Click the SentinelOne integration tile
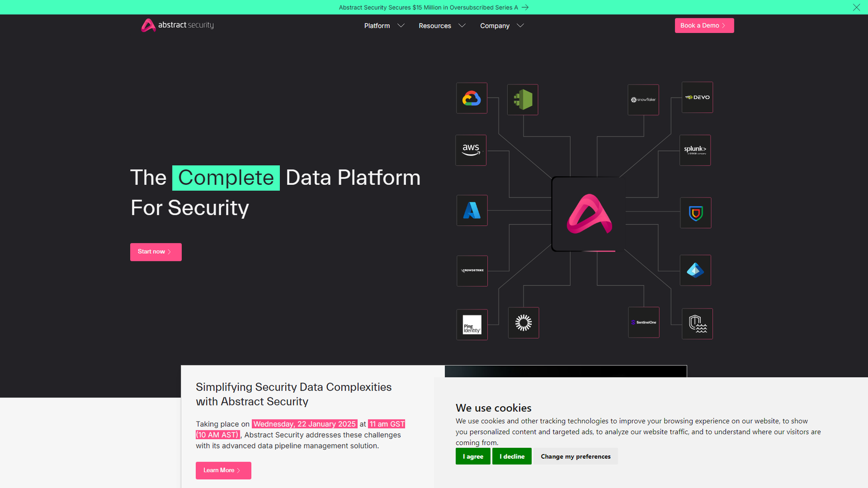868x488 pixels. pyautogui.click(x=644, y=322)
